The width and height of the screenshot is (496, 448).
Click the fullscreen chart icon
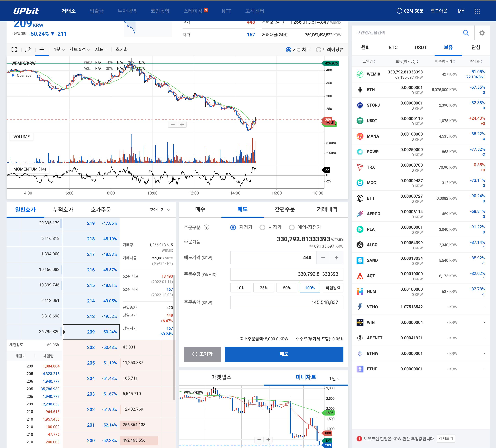[x=14, y=49]
